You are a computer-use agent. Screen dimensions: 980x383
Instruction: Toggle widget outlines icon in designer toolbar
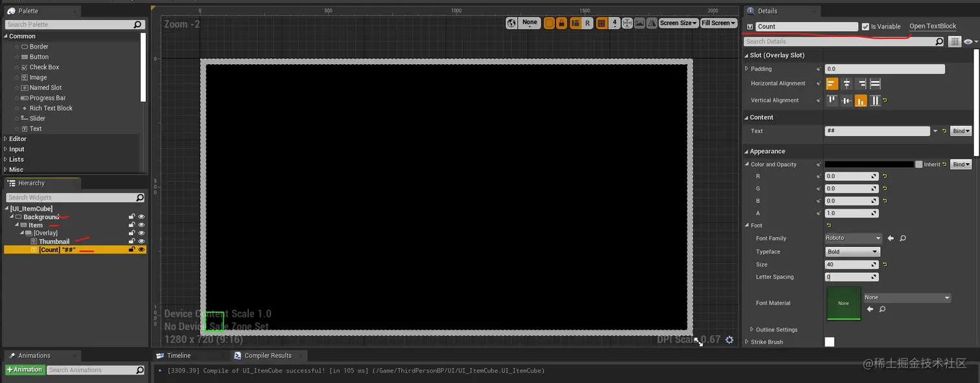coord(549,23)
